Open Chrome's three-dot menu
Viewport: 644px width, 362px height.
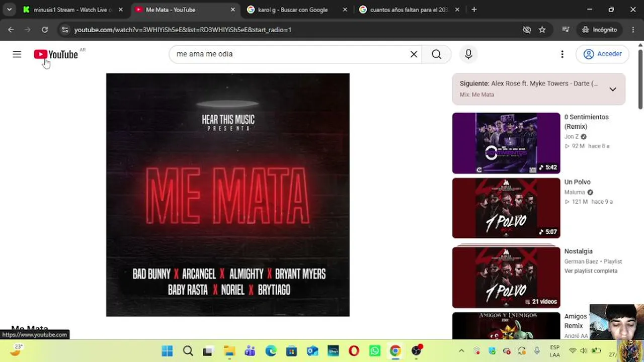[633, 30]
